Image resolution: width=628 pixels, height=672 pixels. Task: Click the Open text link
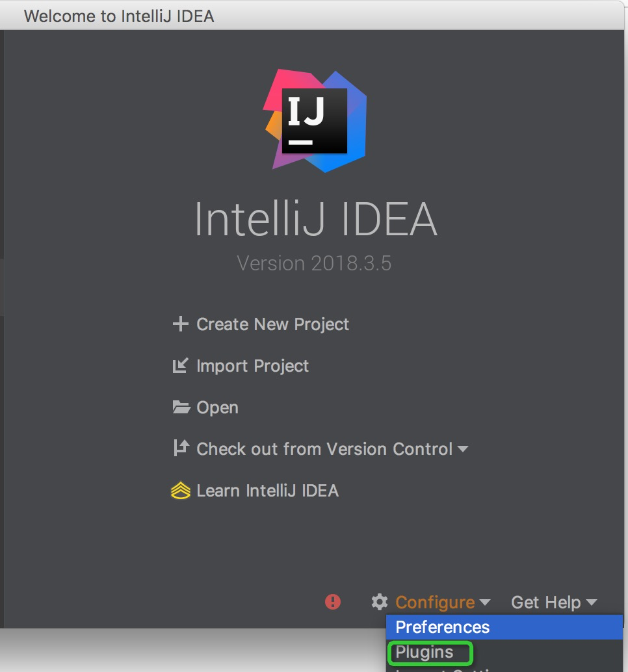pyautogui.click(x=217, y=407)
